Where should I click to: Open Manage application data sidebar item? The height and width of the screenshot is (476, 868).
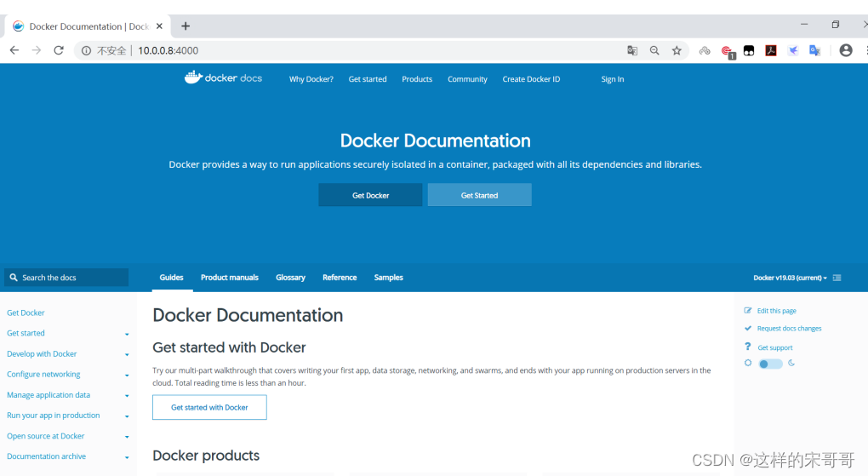(x=49, y=394)
